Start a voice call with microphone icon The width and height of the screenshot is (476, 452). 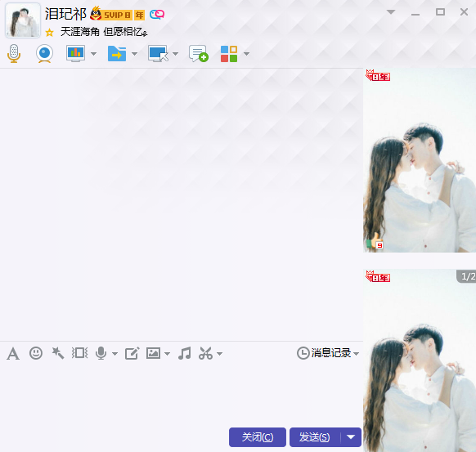[x=14, y=53]
